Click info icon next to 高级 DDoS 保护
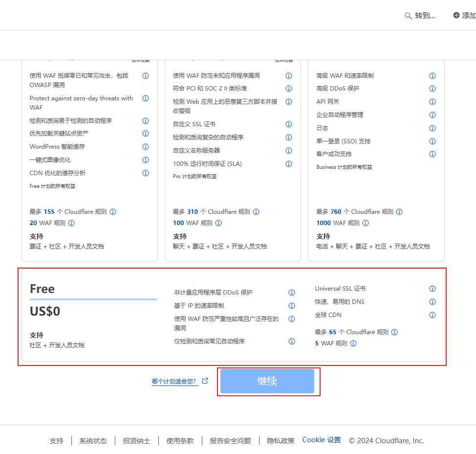The width and height of the screenshot is (476, 454). pos(432,89)
